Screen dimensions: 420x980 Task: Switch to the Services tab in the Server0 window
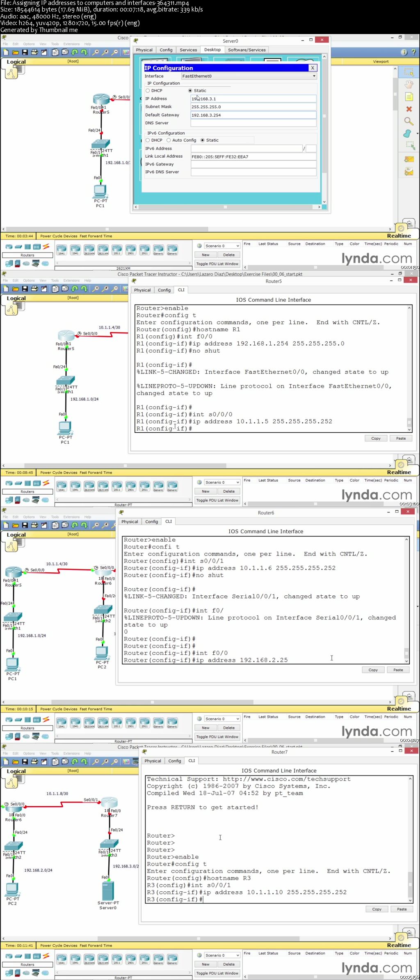pyautogui.click(x=188, y=50)
